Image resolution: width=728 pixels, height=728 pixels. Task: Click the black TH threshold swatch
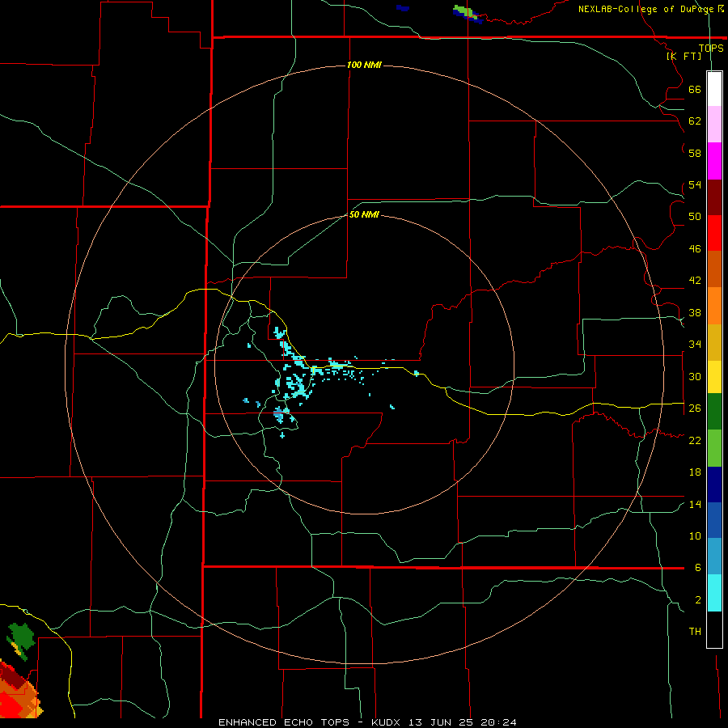[714, 629]
